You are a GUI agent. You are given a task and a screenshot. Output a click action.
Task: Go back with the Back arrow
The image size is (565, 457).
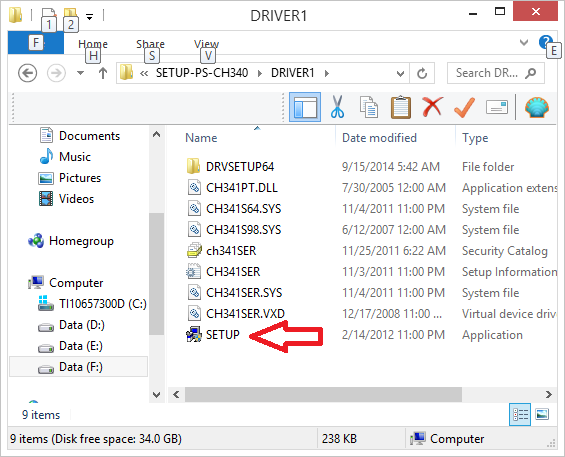point(27,73)
